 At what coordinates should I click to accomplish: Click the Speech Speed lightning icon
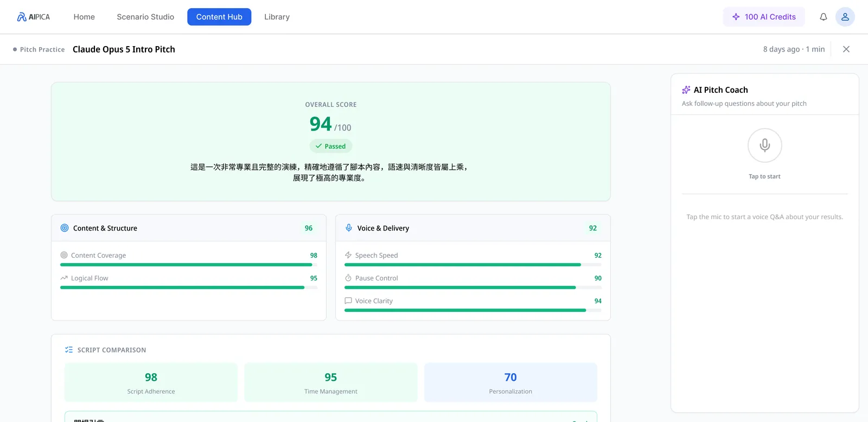[348, 255]
